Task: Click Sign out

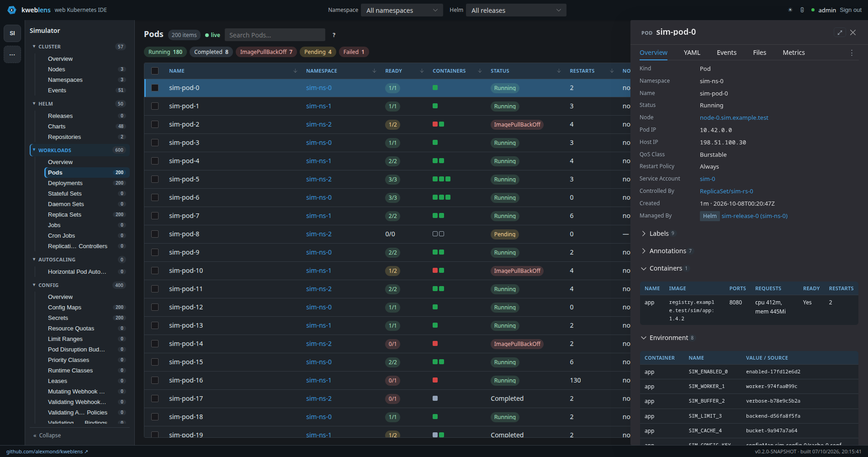Action: (x=851, y=10)
